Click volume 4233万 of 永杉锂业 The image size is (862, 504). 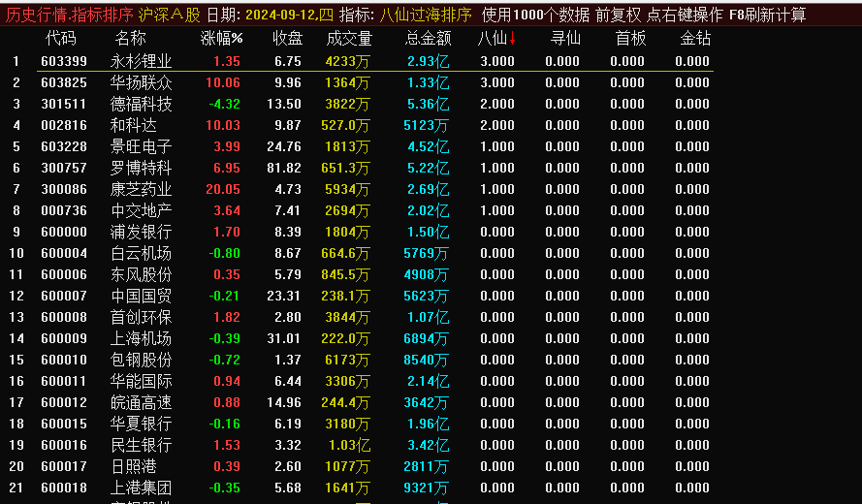[x=347, y=61]
